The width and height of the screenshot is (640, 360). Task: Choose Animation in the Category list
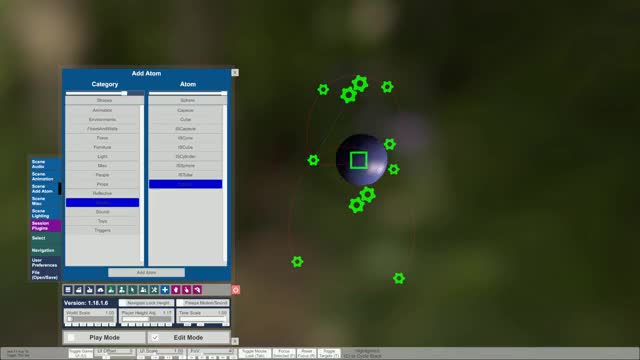[x=102, y=110]
